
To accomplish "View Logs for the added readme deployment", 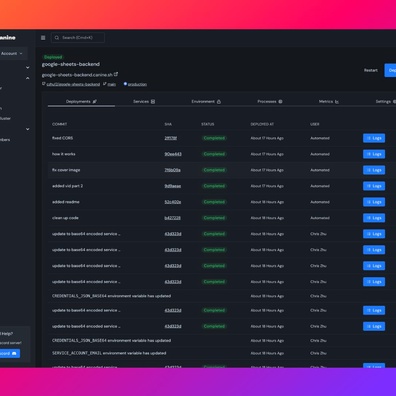I will (x=374, y=202).
